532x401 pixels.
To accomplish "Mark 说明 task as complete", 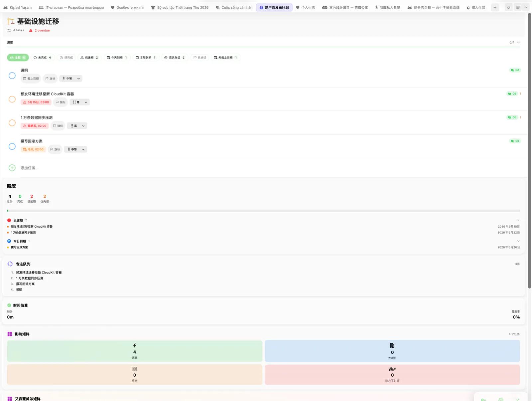I will coord(12,76).
